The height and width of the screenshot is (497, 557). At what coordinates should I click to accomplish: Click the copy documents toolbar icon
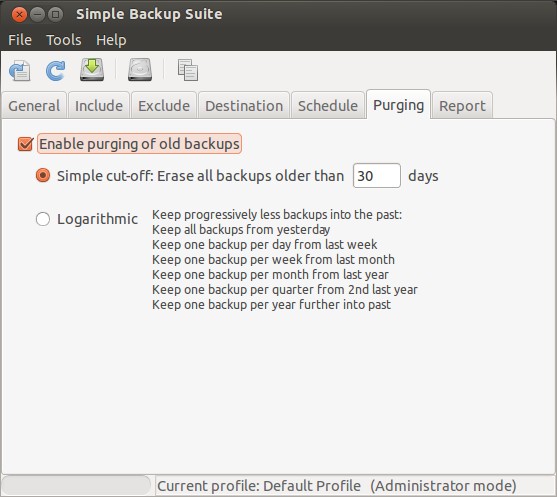(188, 70)
